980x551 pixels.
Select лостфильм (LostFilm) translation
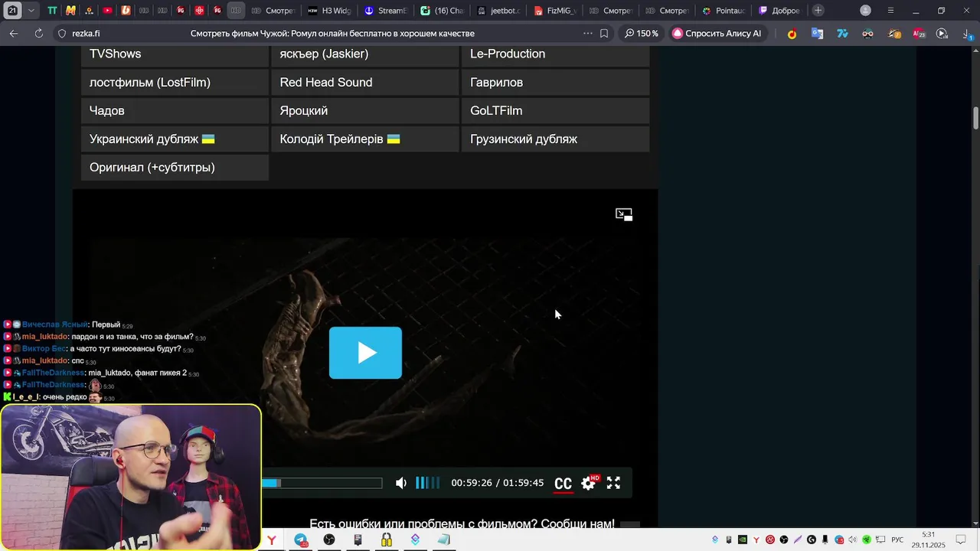[175, 82]
